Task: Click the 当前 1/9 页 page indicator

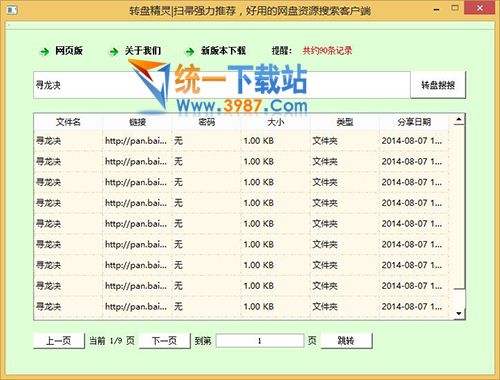Action: coord(112,341)
